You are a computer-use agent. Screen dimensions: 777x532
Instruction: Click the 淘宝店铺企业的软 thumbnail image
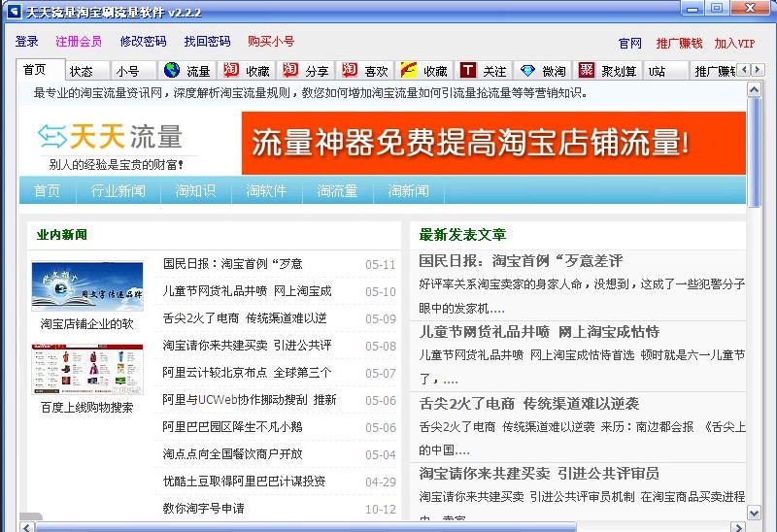87,286
